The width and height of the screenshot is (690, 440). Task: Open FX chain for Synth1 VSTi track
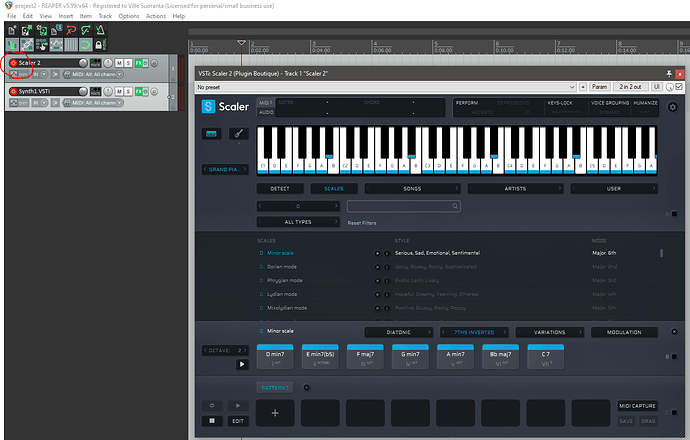139,91
